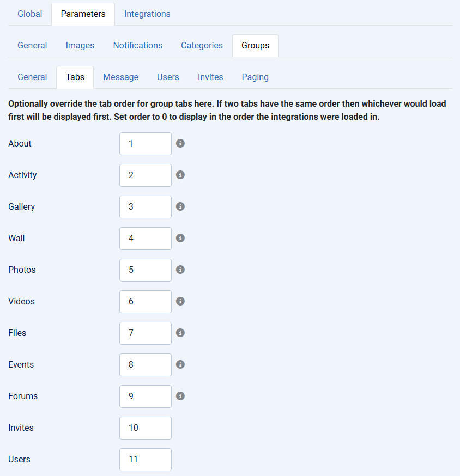Go to the Images tab
This screenshot has height=476, width=460.
pyautogui.click(x=80, y=46)
